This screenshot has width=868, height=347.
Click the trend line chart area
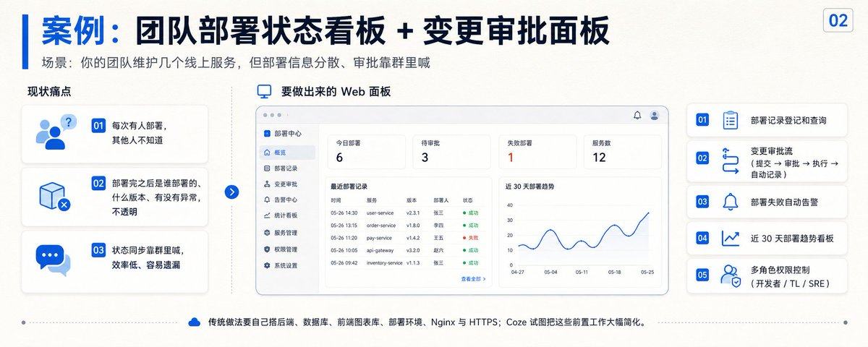tap(583, 235)
